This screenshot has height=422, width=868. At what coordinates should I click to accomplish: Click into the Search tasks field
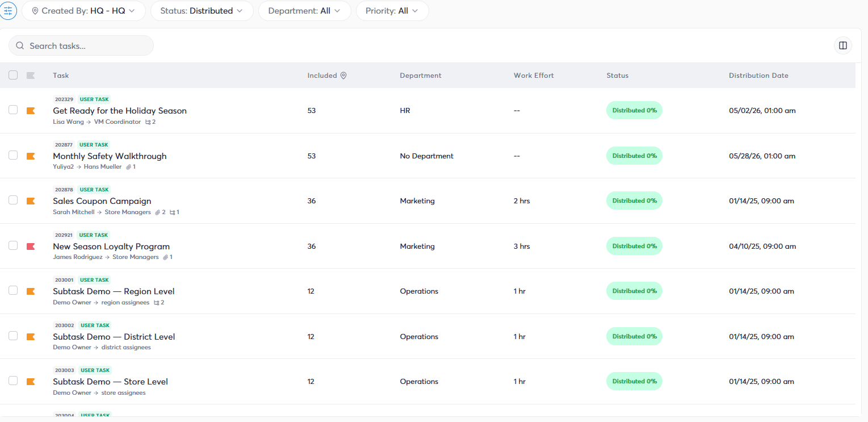pyautogui.click(x=81, y=45)
